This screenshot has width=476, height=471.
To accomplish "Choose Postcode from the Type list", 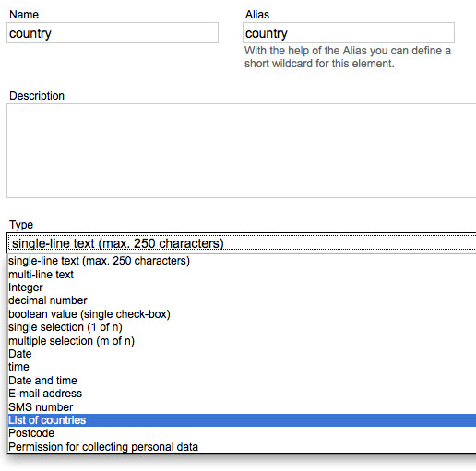I will click(x=242, y=433).
